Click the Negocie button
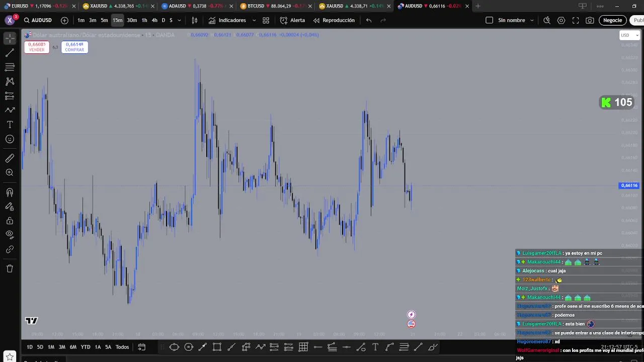644x362 pixels. pyautogui.click(x=612, y=20)
